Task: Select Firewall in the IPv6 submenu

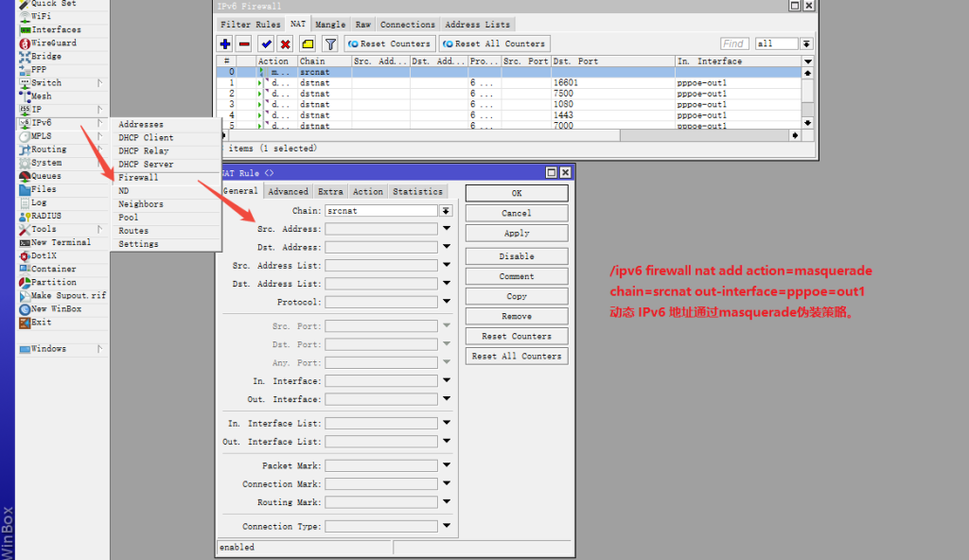Action: coord(138,177)
